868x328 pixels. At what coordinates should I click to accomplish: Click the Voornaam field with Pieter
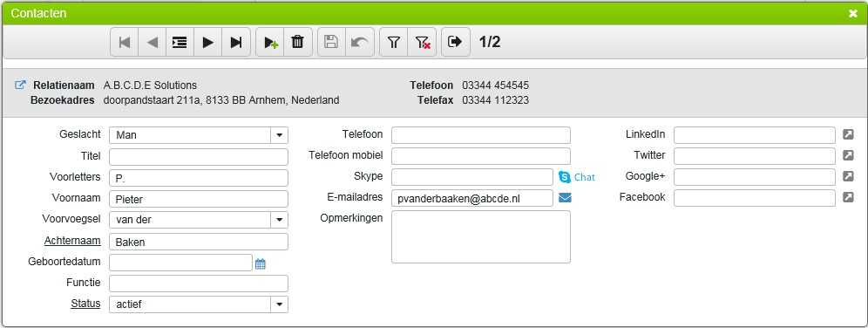point(199,199)
